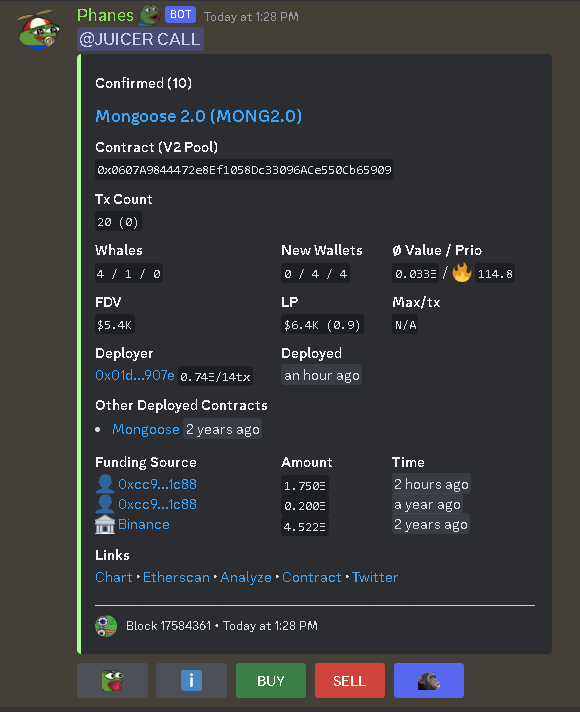
Task: Select the contract address code block
Action: click(x=244, y=170)
